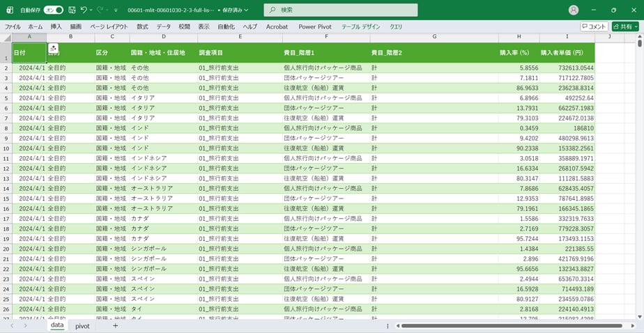Toggle the 自動保存 AutoSave switch
Screen dimensions: 644x333
point(53,10)
